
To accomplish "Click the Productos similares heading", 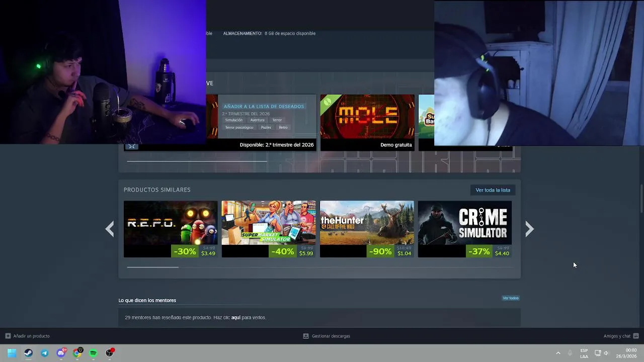I will click(x=157, y=190).
